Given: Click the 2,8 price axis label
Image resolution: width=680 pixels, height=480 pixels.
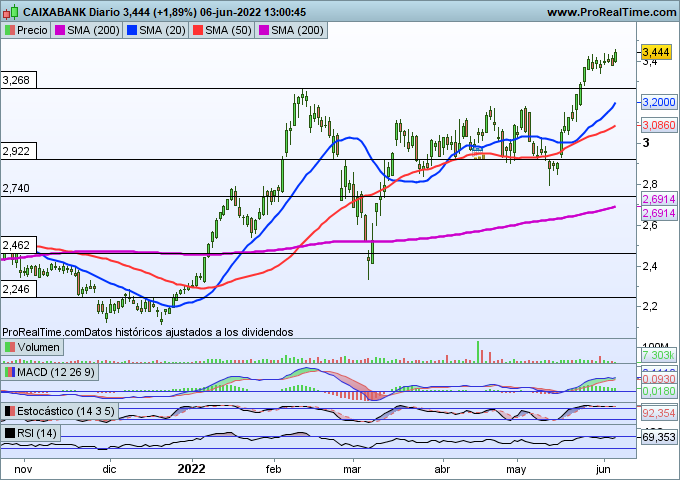Looking at the screenshot, I should [650, 184].
